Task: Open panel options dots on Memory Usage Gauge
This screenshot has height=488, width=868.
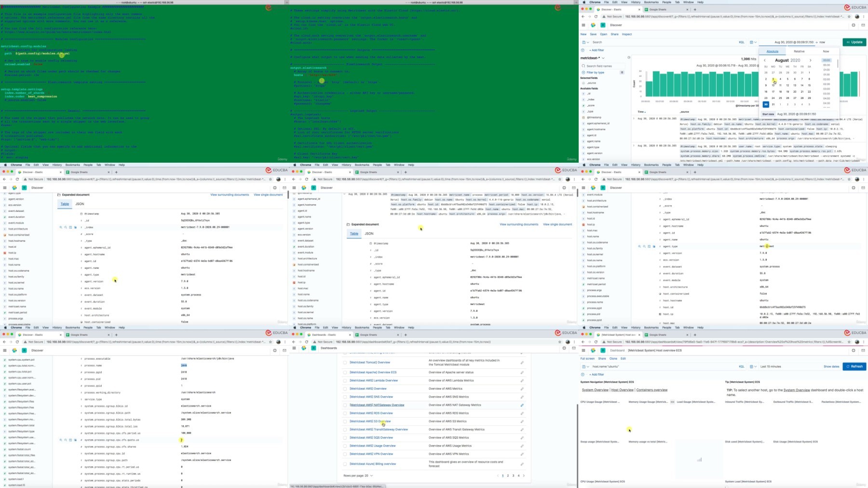Action: [673, 402]
